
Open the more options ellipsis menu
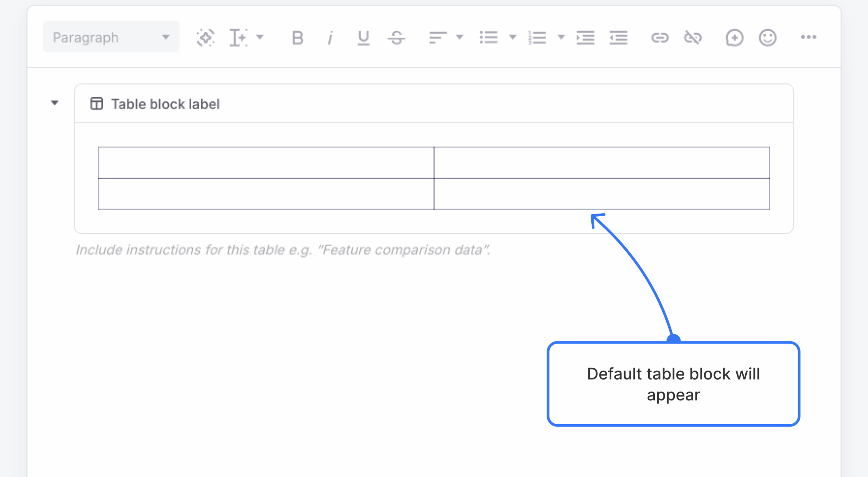tap(809, 38)
